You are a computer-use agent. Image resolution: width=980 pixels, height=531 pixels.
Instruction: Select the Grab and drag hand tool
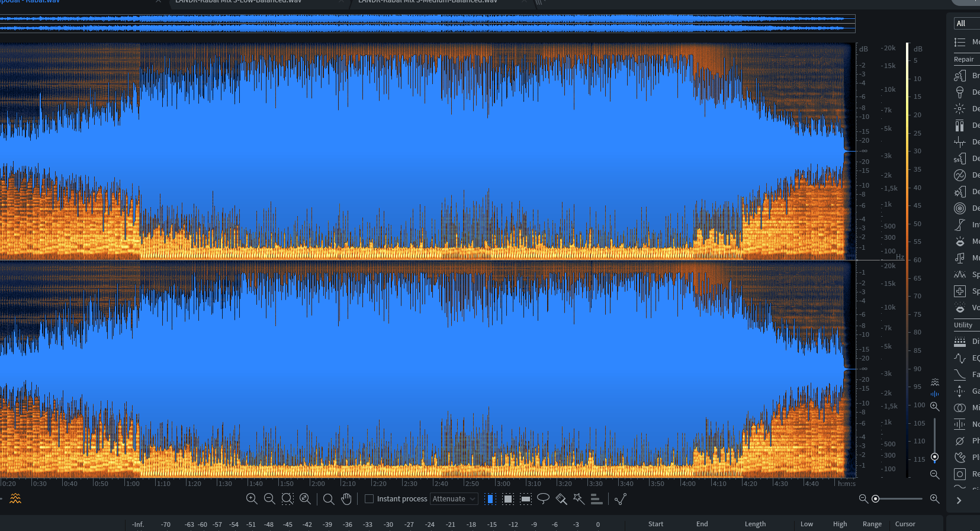coord(346,499)
